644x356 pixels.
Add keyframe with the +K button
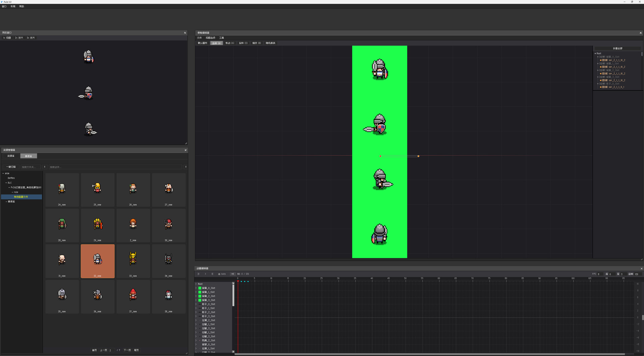pos(232,274)
